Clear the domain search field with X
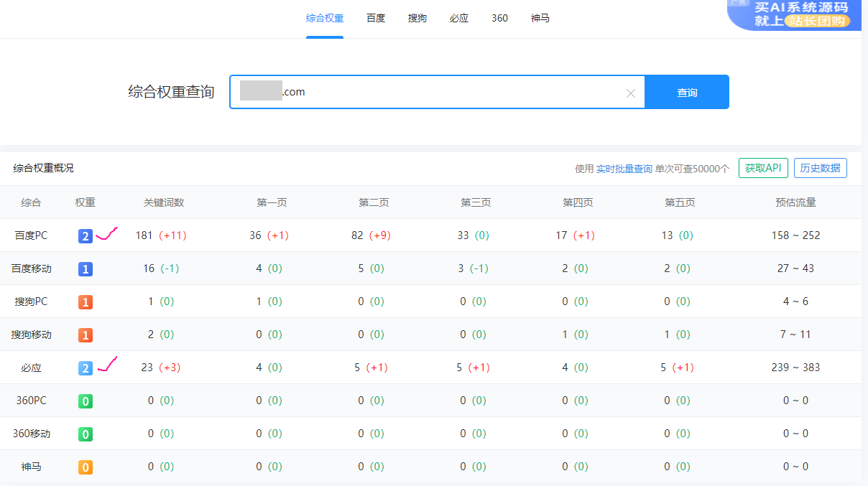The image size is (868, 486). (631, 93)
